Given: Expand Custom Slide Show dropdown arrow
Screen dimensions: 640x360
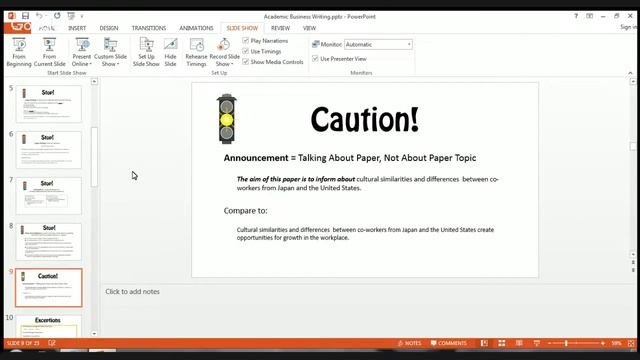Looking at the screenshot, I should point(118,64).
